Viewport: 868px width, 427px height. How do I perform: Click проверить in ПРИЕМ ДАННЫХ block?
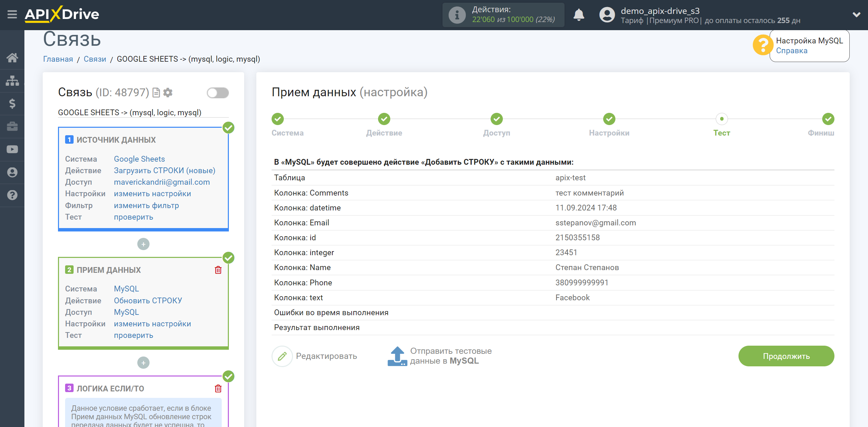tap(134, 335)
